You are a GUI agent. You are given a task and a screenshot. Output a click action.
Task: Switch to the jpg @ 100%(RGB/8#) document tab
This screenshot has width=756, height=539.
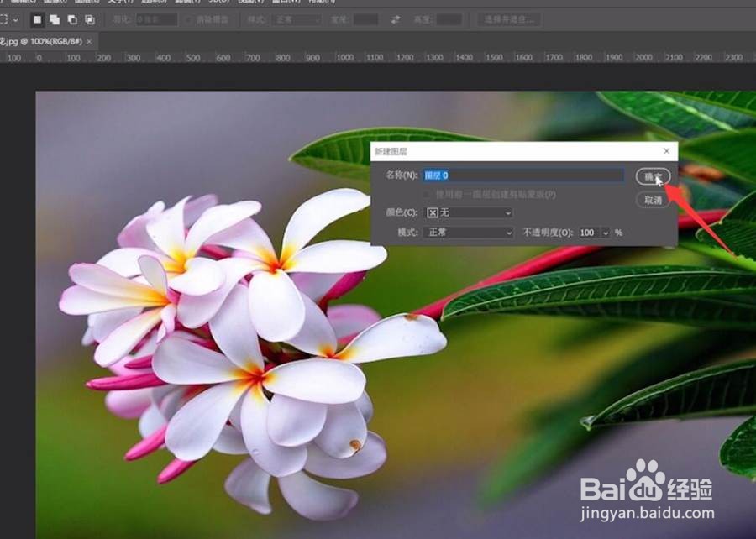pyautogui.click(x=41, y=41)
